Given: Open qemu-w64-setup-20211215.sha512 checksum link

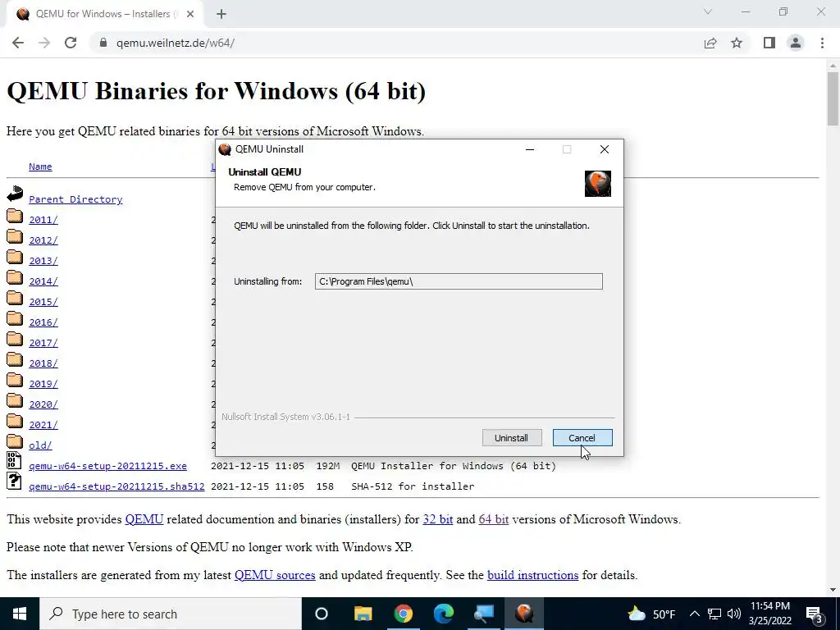Looking at the screenshot, I should point(116,486).
